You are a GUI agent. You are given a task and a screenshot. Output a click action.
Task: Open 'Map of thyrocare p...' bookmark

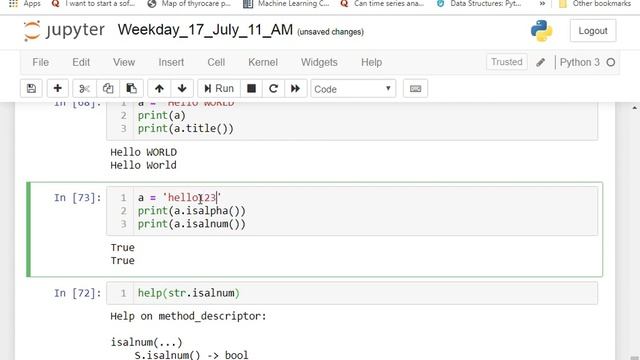pyautogui.click(x=190, y=4)
